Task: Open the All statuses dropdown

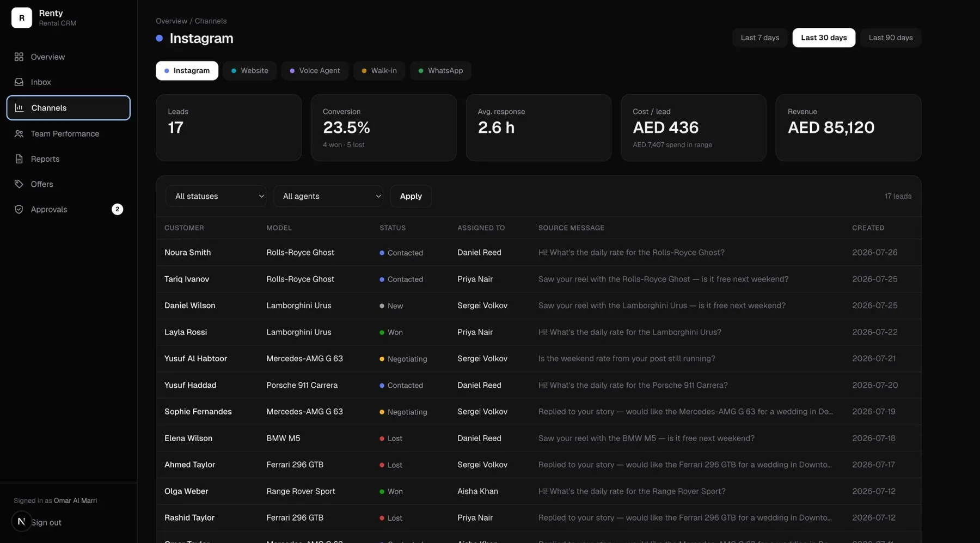Action: point(216,196)
